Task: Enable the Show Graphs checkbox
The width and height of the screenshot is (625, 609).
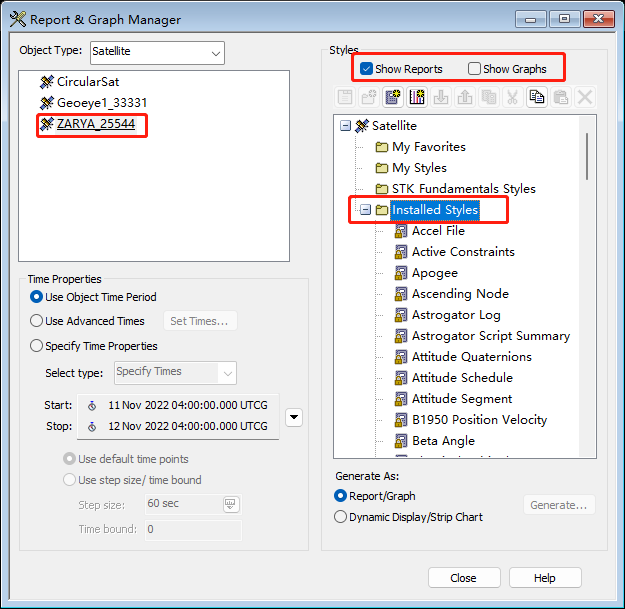Action: point(474,69)
